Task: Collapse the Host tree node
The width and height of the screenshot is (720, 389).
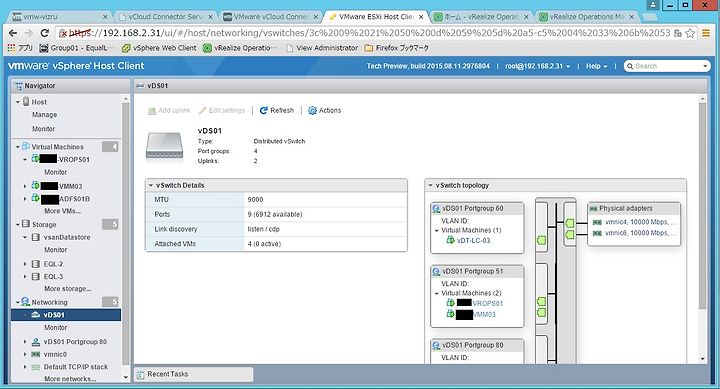Action: coord(18,102)
